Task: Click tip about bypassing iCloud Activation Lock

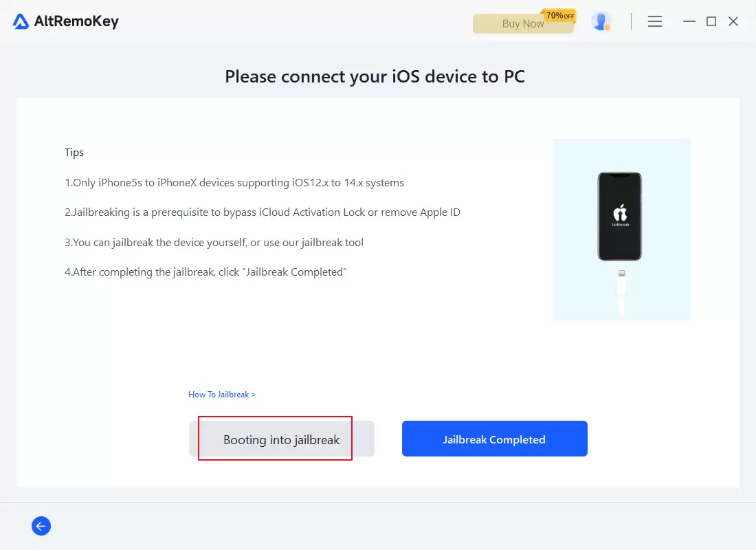Action: (x=263, y=212)
